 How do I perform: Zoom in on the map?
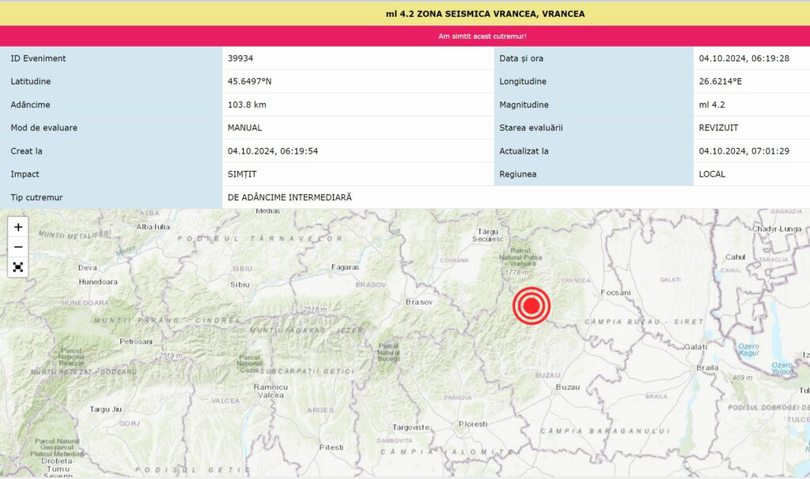coord(18,227)
